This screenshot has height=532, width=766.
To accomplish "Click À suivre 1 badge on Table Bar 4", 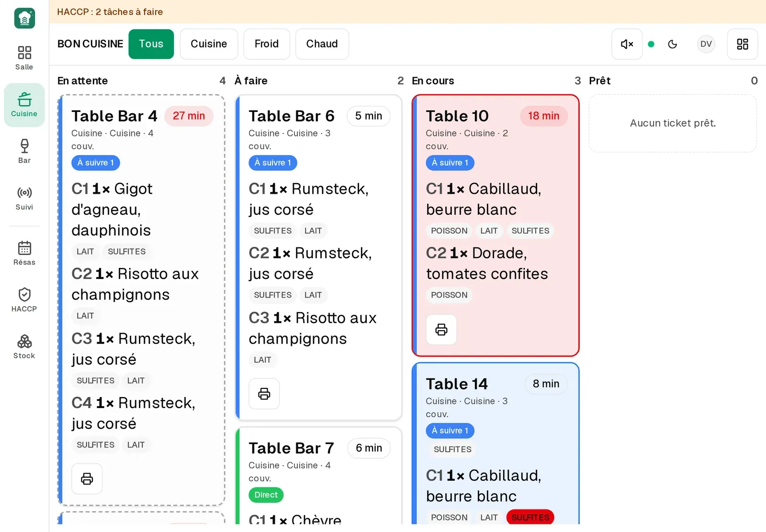I will click(x=95, y=163).
